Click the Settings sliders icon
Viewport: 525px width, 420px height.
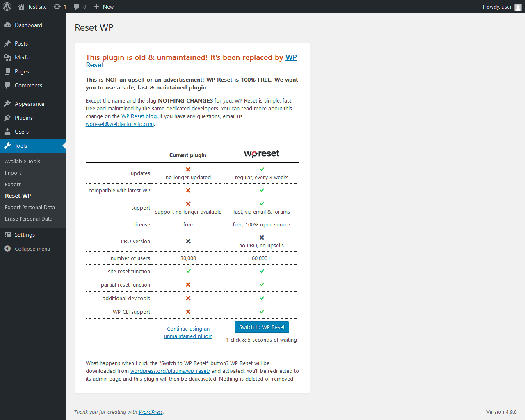tap(7, 235)
